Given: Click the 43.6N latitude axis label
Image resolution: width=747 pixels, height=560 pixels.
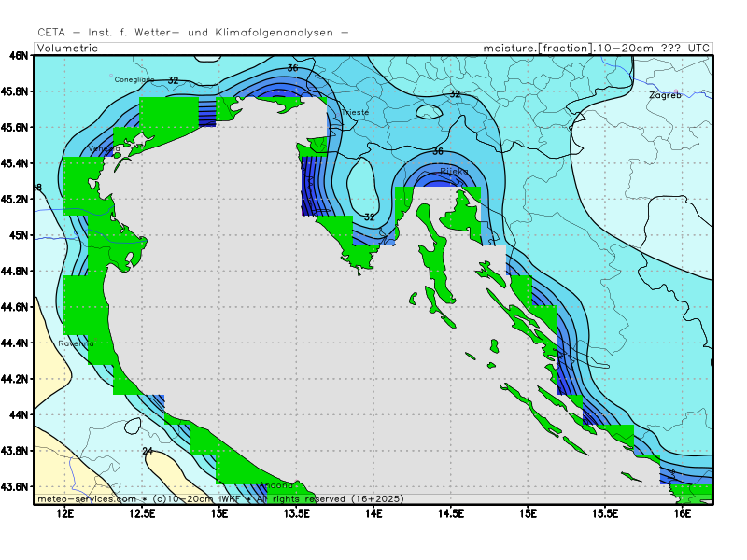Looking at the screenshot, I should pos(17,487).
